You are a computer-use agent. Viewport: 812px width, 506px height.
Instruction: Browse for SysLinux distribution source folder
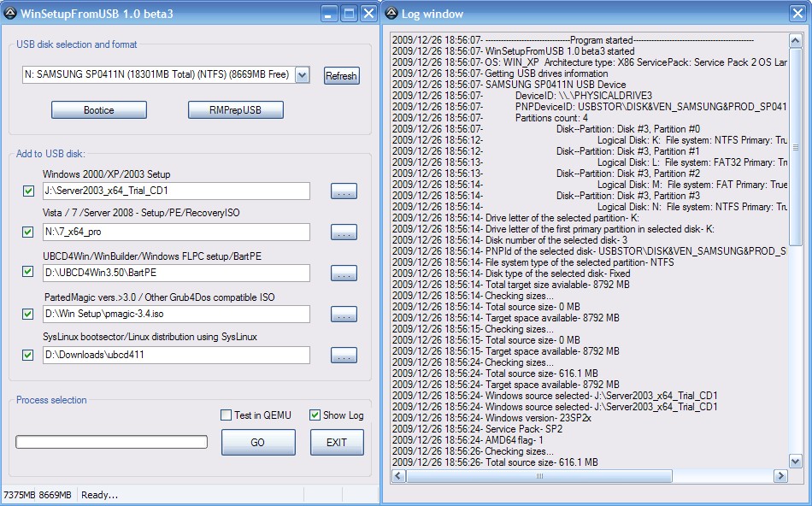(x=344, y=355)
